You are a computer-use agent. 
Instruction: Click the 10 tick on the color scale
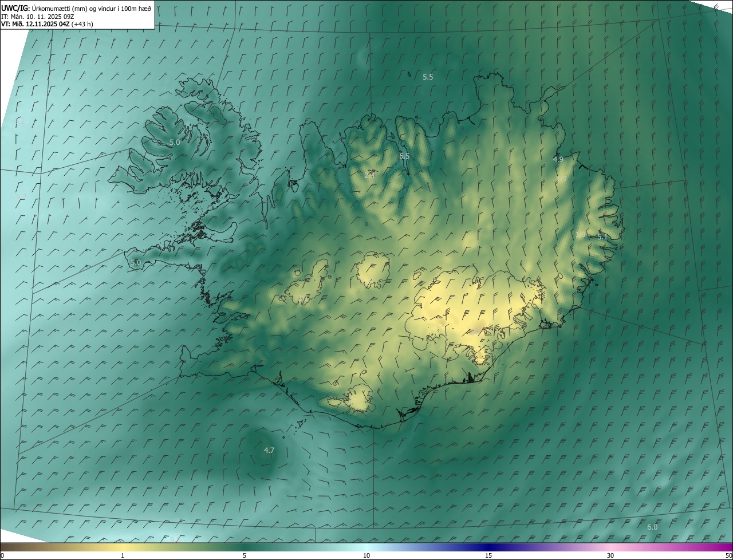pyautogui.click(x=366, y=555)
